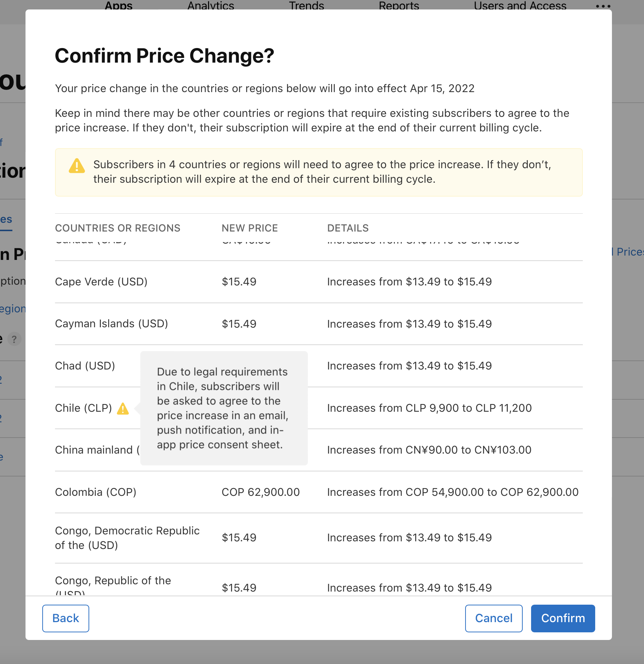644x664 pixels.
Task: Go Back to the previous step
Action: coord(66,618)
